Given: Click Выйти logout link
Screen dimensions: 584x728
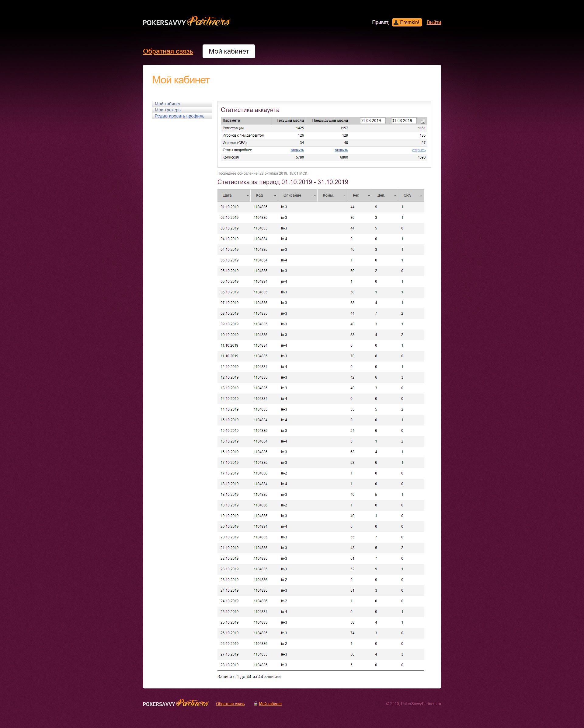Looking at the screenshot, I should (x=433, y=23).
